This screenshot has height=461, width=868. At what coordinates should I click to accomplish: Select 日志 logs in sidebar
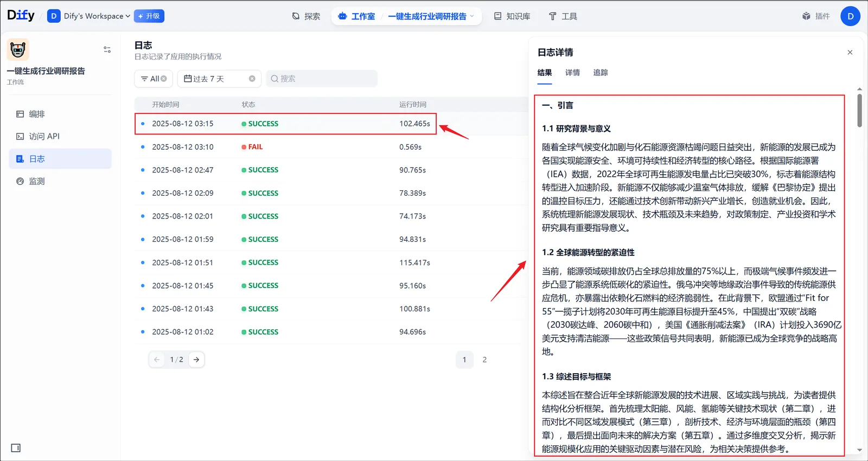tap(60, 159)
